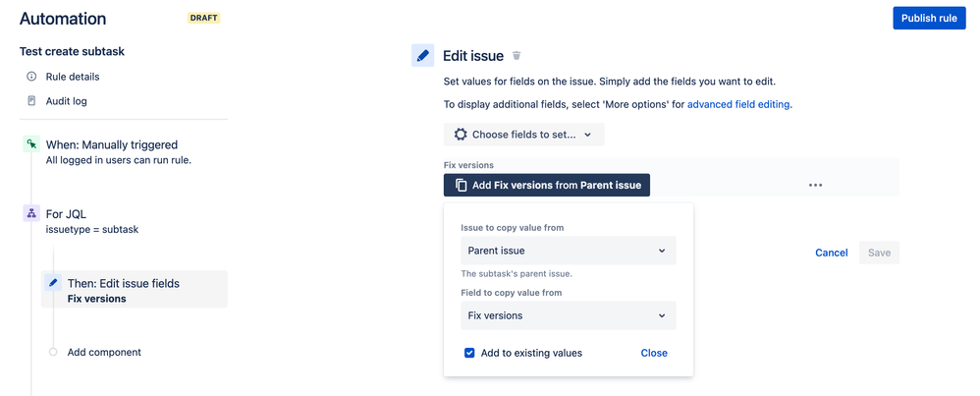Viewport: 980px width, 396px height.
Task: Expand the Parent issue dropdown
Action: click(x=568, y=251)
